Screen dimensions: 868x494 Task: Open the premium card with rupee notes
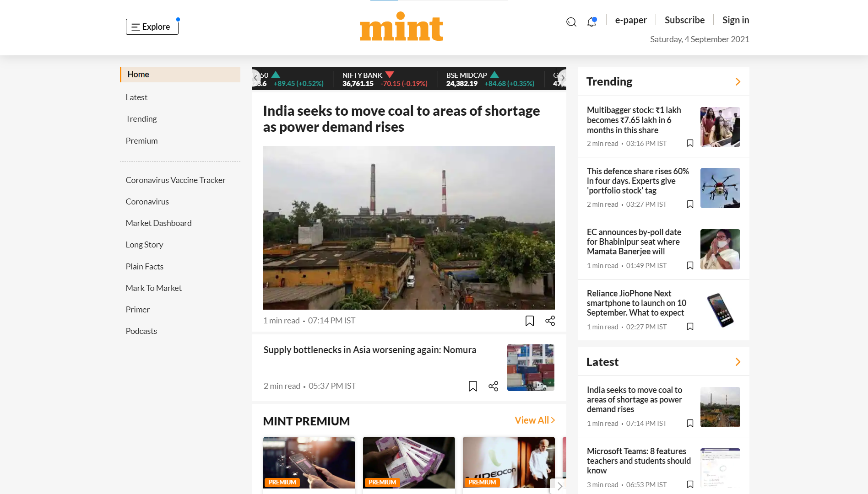coord(409,462)
